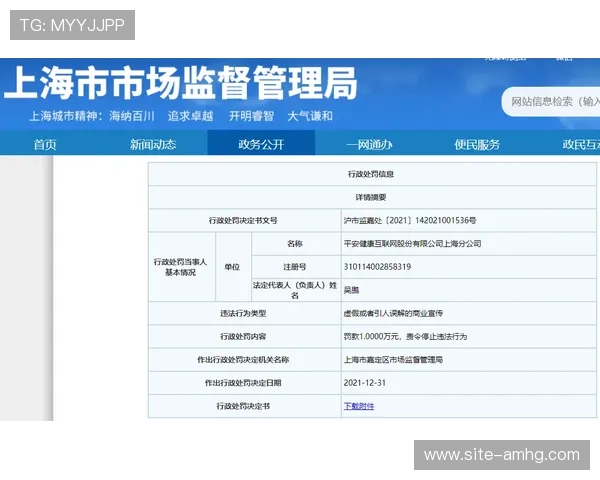Click the 行政处罚内容 label cell
Screen dimensions: 600x480
pyautogui.click(x=245, y=336)
